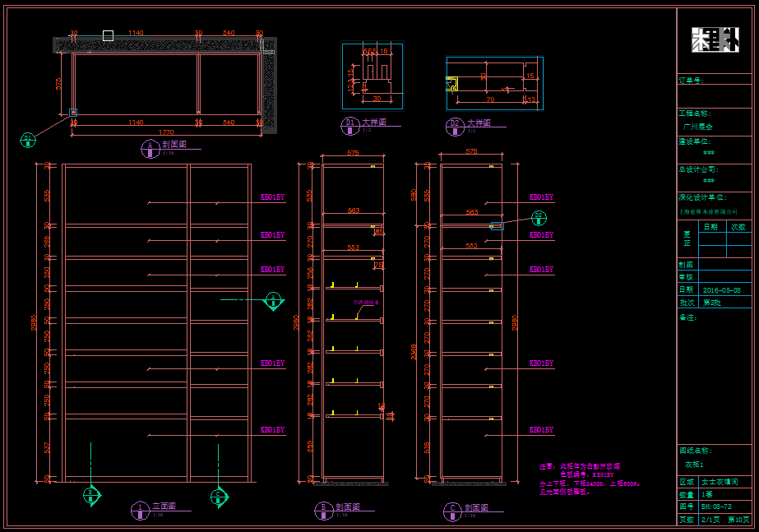Viewport: 759px width, 532px height.
Task: Click the white square on the plan's top wall
Action: click(x=108, y=35)
